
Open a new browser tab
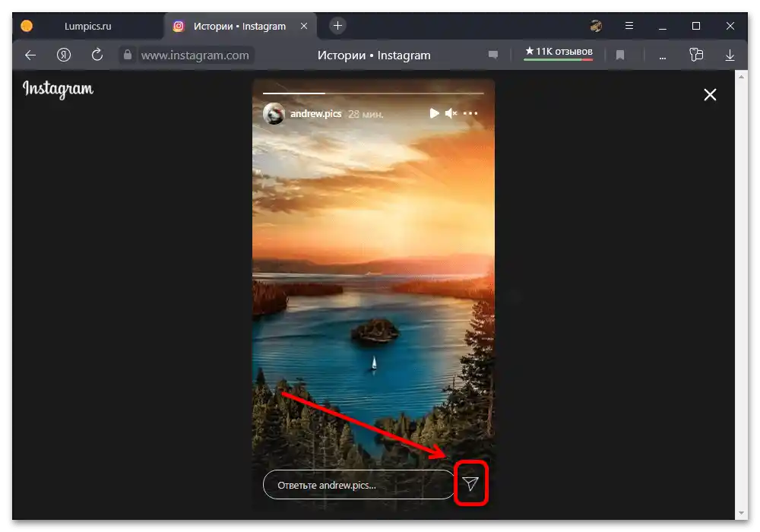(338, 26)
